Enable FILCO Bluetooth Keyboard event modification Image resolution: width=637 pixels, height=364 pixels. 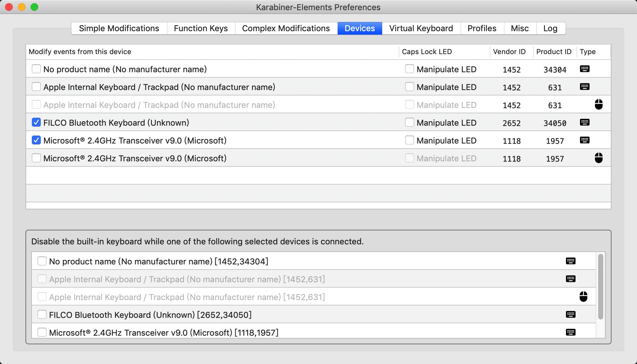point(36,123)
